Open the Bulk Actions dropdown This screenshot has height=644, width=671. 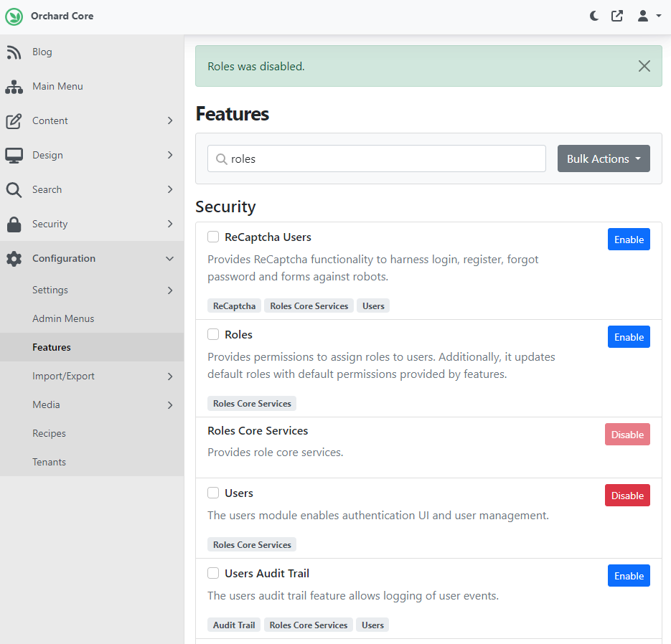604,158
